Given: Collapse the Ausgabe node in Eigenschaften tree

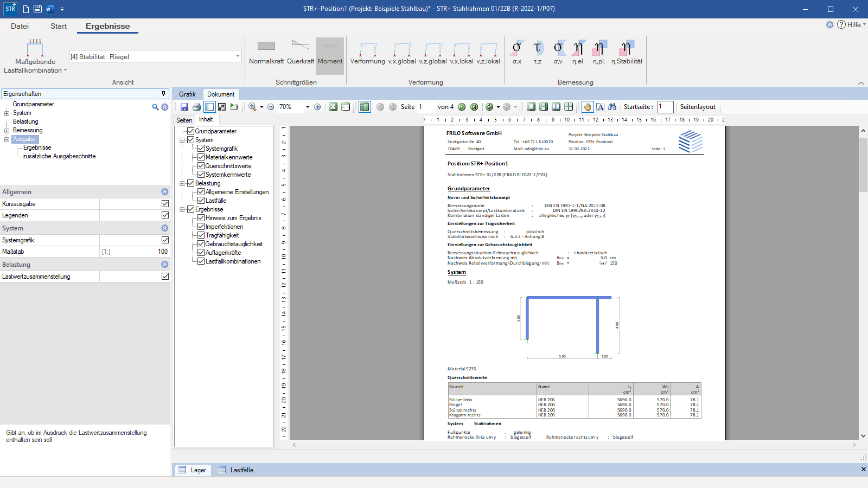Looking at the screenshot, I should 7,139.
